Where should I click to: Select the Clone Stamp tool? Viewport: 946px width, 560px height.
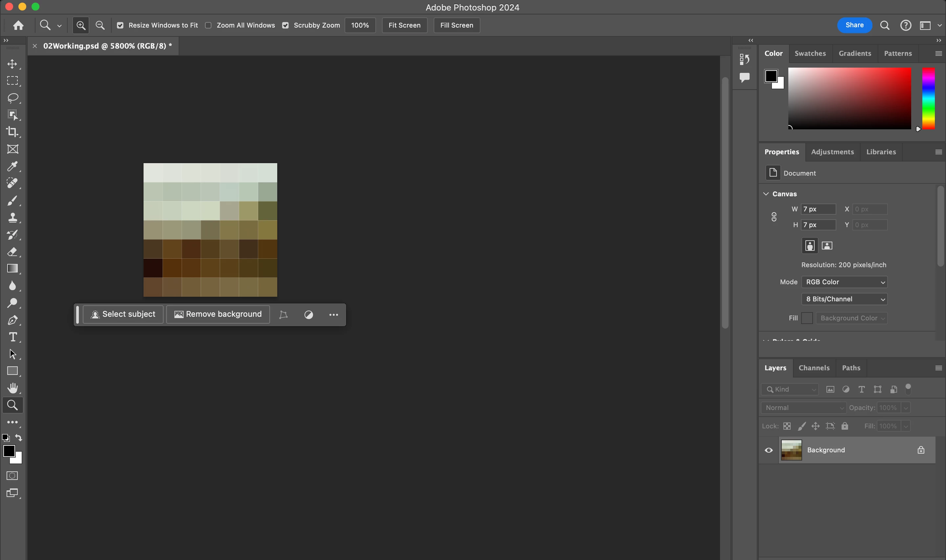pos(12,217)
